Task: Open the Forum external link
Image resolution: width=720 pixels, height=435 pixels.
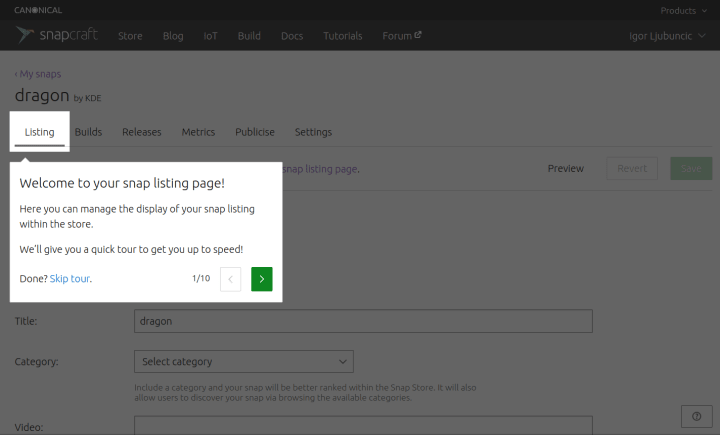Action: pos(402,36)
